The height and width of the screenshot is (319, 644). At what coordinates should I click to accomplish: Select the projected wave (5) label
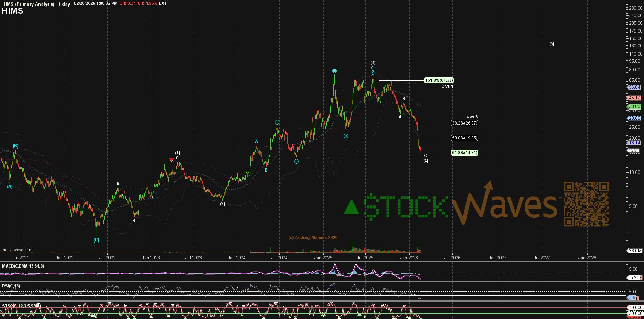[551, 44]
